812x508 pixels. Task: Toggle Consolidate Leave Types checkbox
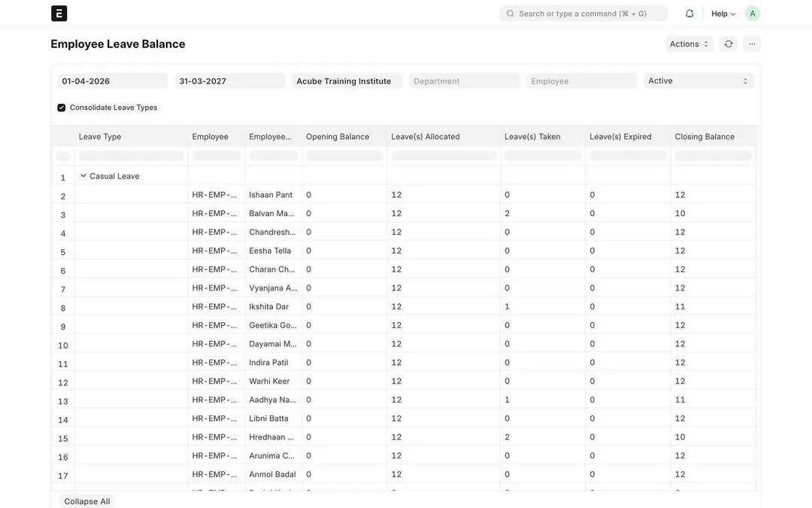coord(62,108)
